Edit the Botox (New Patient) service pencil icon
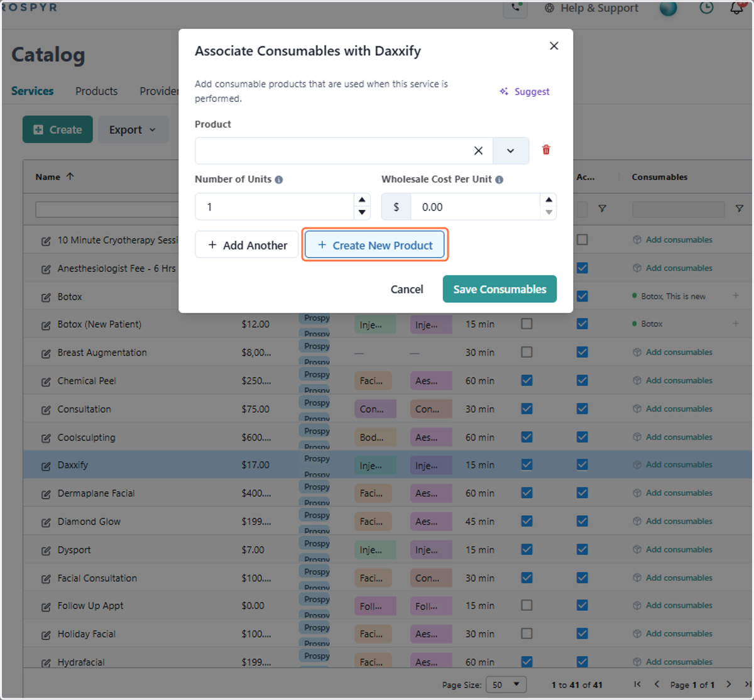Viewport: 754px width, 700px height. pos(46,325)
